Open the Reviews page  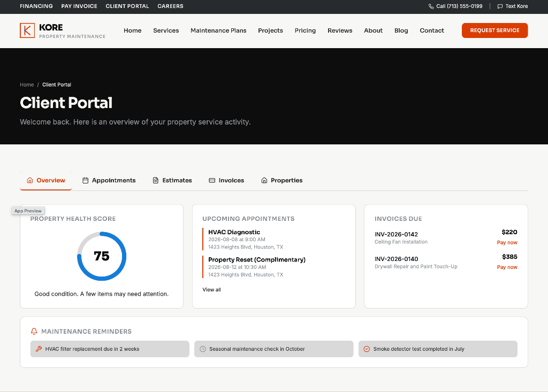click(x=340, y=30)
